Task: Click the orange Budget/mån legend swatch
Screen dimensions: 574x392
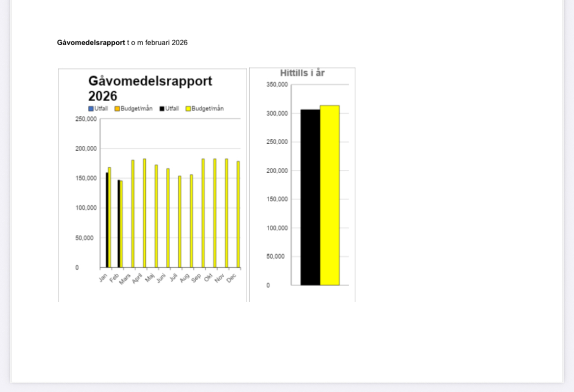Action: tap(117, 109)
